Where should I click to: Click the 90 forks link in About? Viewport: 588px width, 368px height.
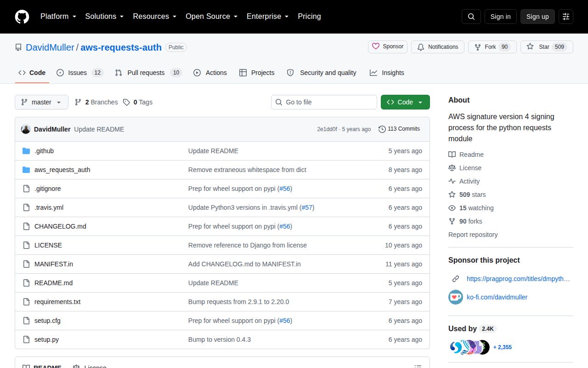point(470,221)
